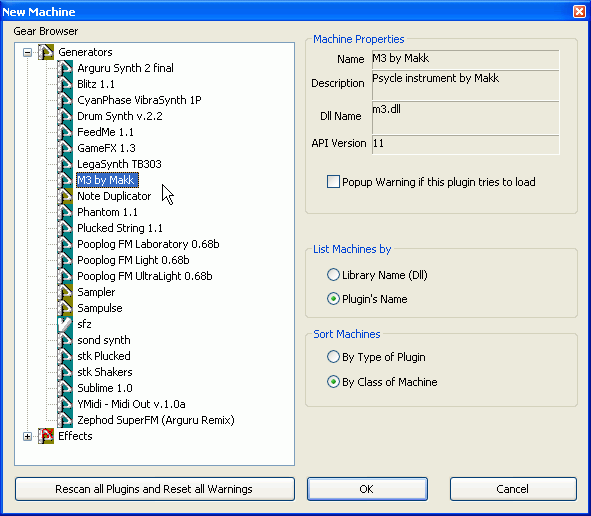Select stk Shakers generator
This screenshot has width=591, height=516.
105,372
